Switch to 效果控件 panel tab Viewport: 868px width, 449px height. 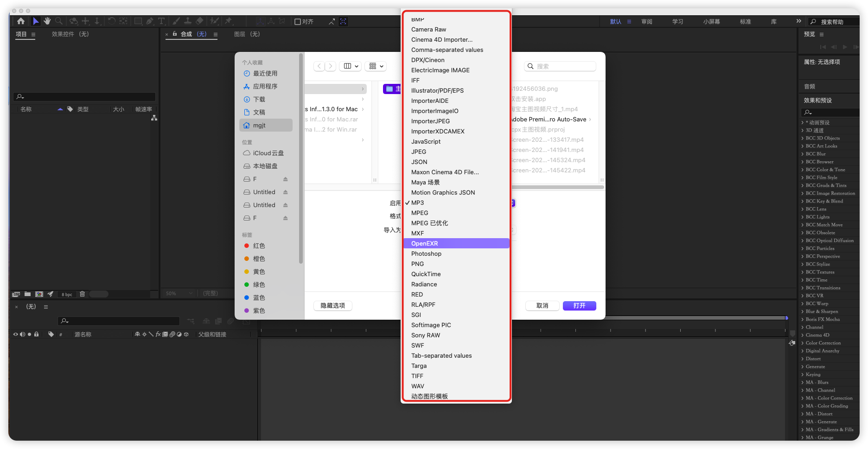[x=70, y=34]
